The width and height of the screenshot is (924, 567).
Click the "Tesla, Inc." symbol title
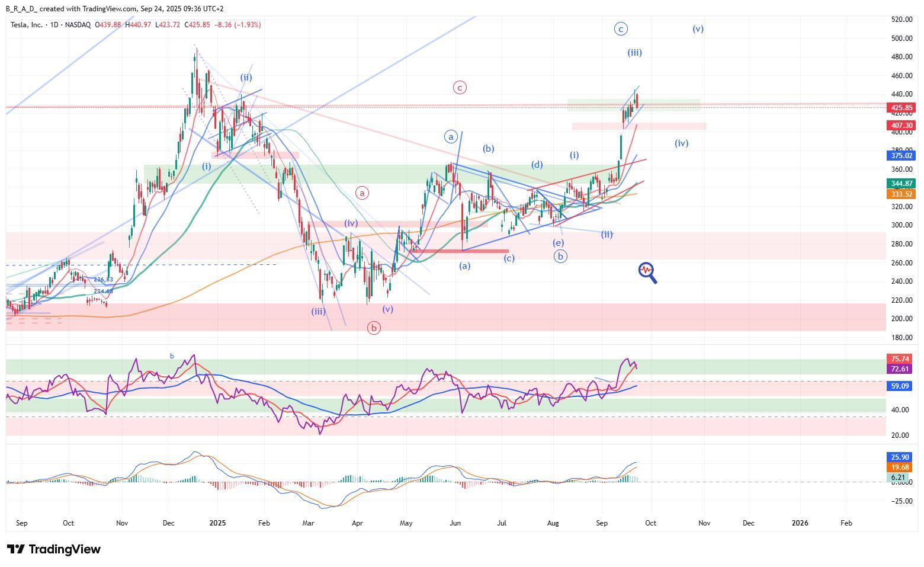pyautogui.click(x=27, y=25)
